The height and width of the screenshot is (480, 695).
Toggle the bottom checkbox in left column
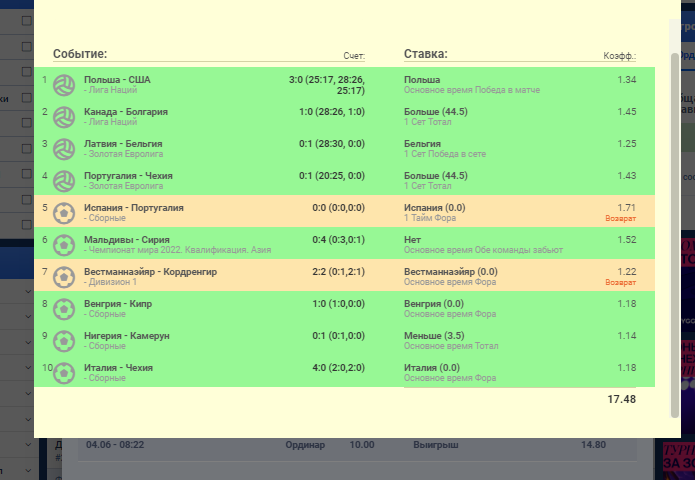coord(27,224)
